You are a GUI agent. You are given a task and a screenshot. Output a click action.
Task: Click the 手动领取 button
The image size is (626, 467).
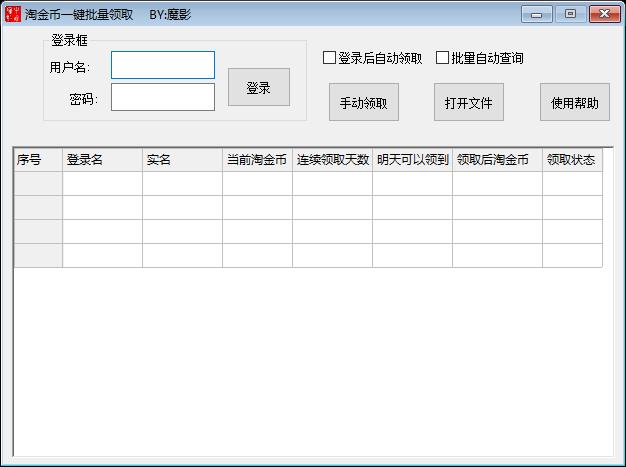coord(364,102)
